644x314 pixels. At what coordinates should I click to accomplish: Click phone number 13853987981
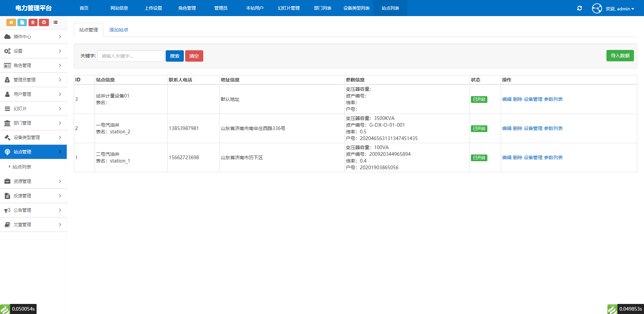pyautogui.click(x=184, y=128)
